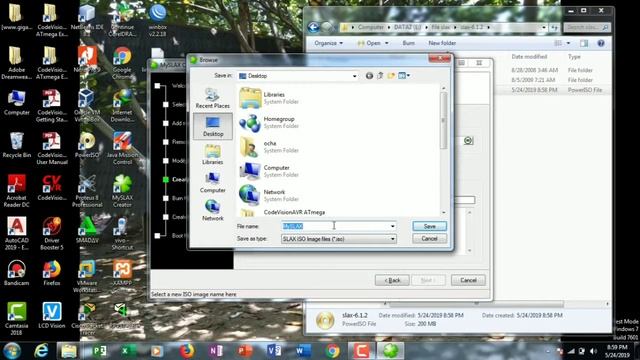Select the PowerISO File row dated 5/24/2019
640x360 pixels.
(553, 90)
